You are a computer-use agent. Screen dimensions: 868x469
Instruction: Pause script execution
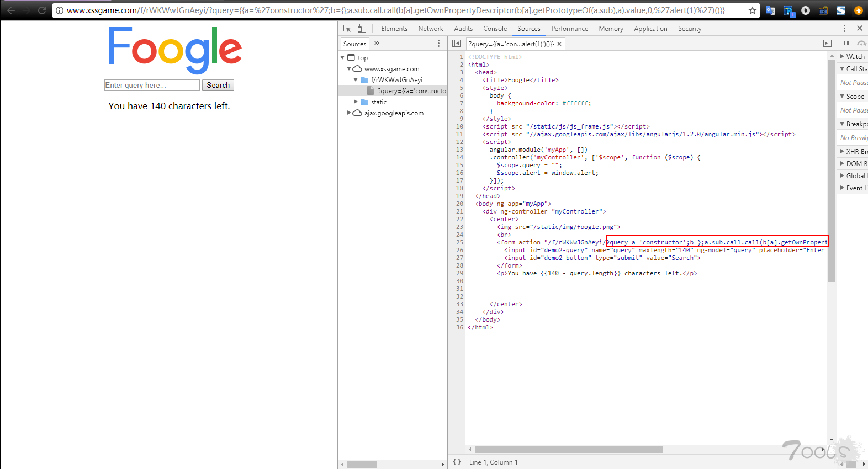click(x=846, y=43)
